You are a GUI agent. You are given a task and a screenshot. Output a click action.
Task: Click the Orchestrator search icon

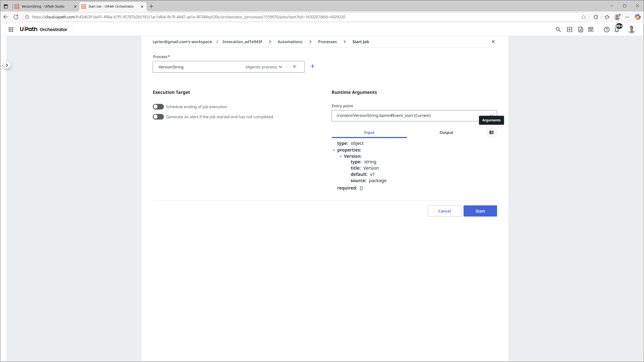pos(558,29)
